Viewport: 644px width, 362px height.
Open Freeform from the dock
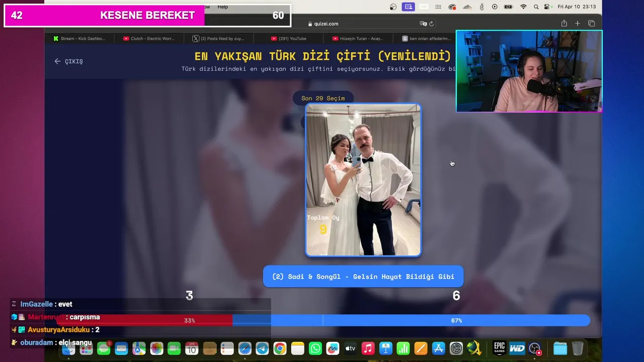pyautogui.click(x=333, y=348)
